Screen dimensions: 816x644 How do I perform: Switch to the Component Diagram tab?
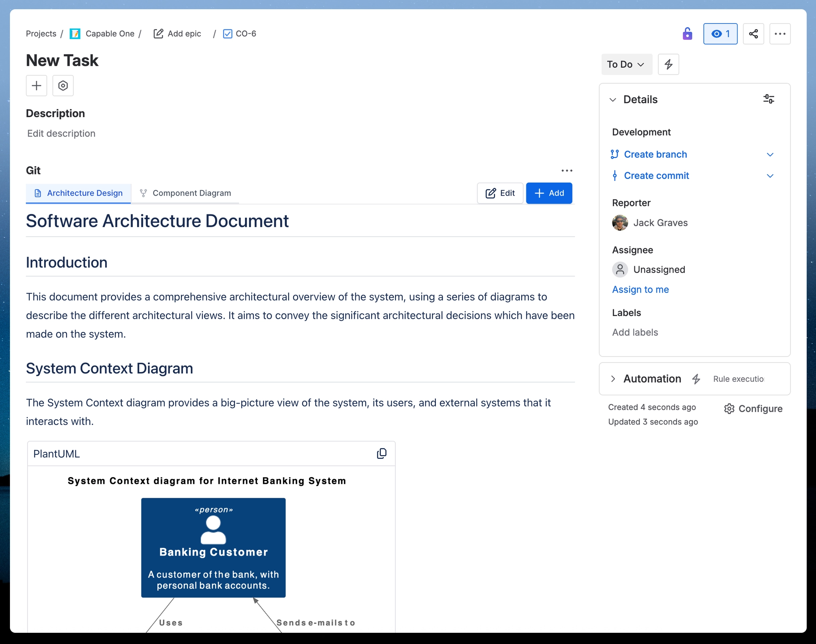point(185,193)
